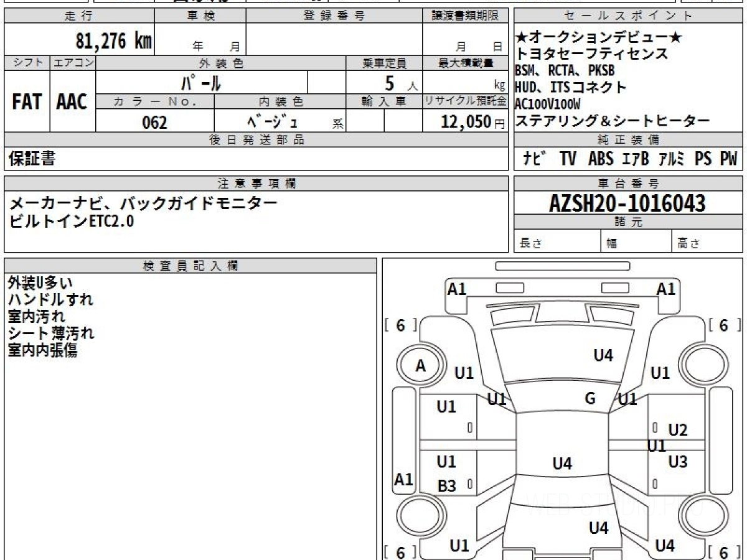Select the エアコン header cell
The image size is (747, 560).
click(x=73, y=63)
